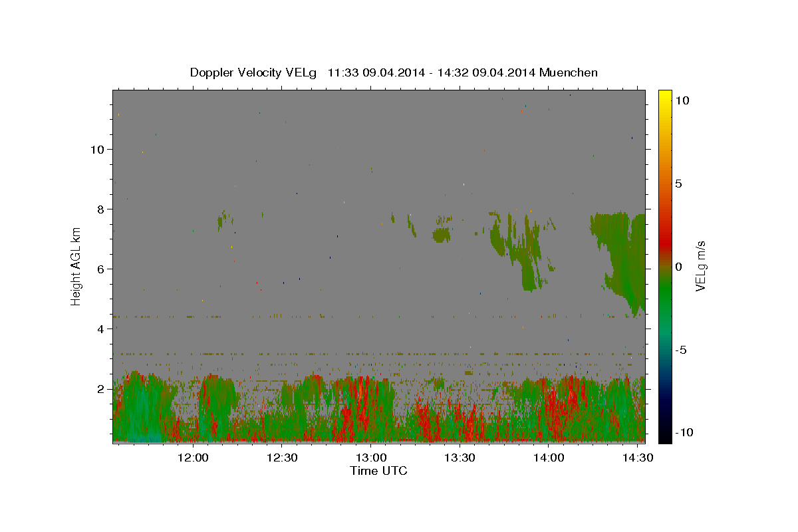Click the height tick label 2
This screenshot has width=798, height=532.
pos(101,389)
